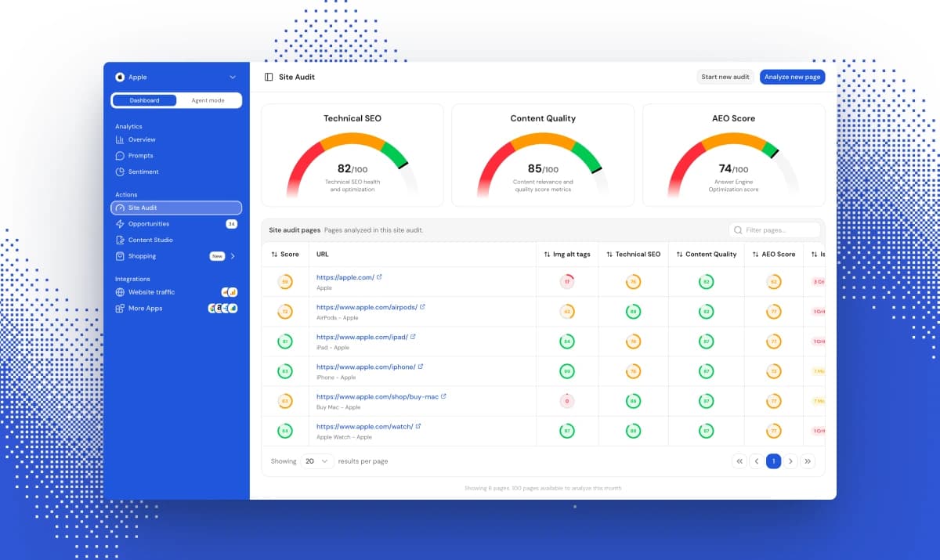
Task: Expand the Apple workspace dropdown chevron
Action: pyautogui.click(x=233, y=77)
